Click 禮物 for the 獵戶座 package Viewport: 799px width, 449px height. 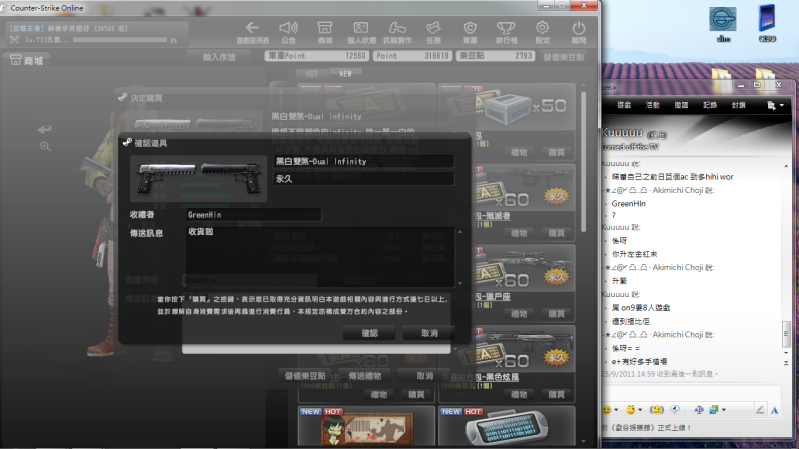pyautogui.click(x=519, y=314)
